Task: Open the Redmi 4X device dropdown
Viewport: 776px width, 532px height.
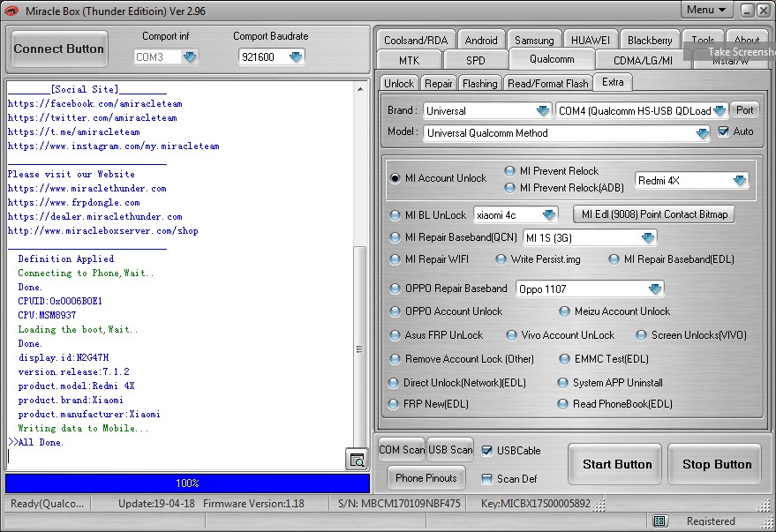Action: [740, 181]
